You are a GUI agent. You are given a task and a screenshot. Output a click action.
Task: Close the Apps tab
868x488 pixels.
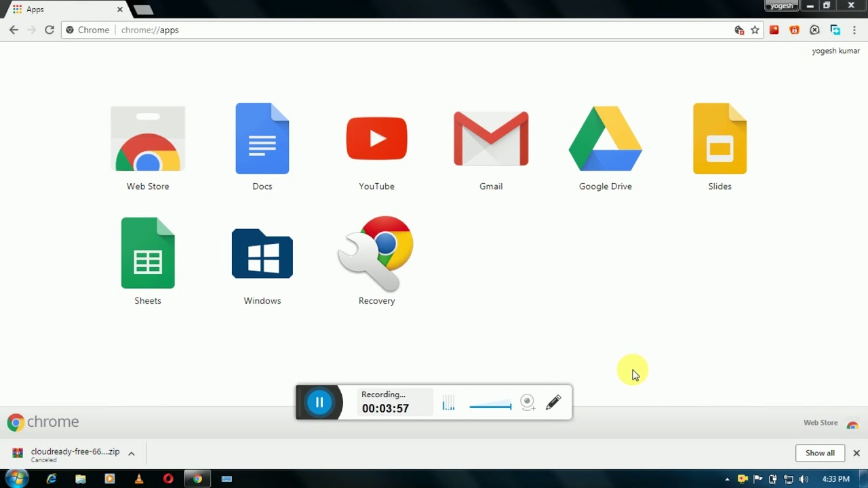tap(120, 9)
